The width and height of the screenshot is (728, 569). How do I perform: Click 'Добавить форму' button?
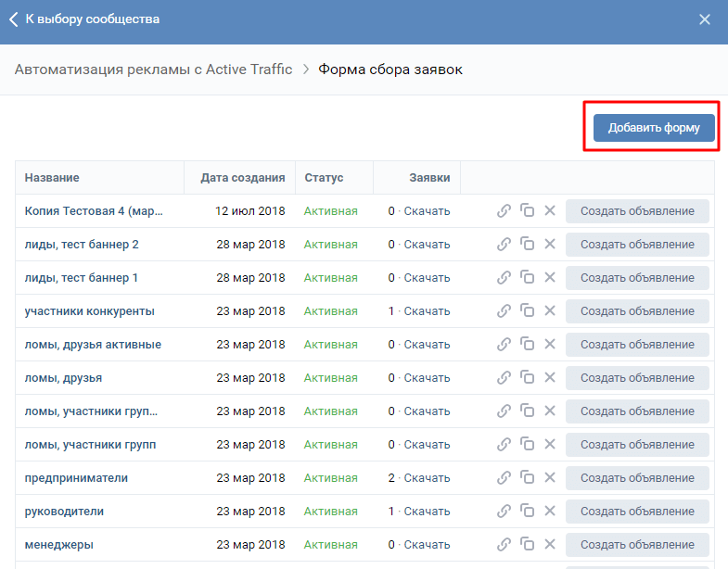pyautogui.click(x=654, y=128)
